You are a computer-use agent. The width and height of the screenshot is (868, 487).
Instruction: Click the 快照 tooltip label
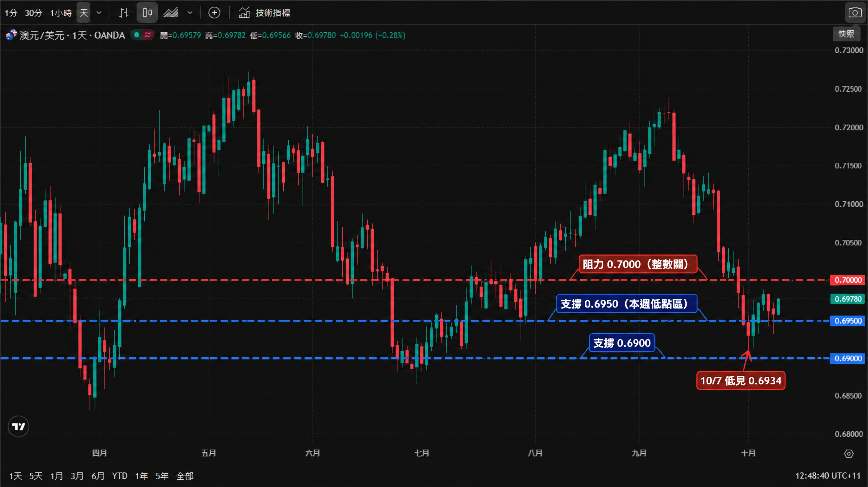coord(846,34)
